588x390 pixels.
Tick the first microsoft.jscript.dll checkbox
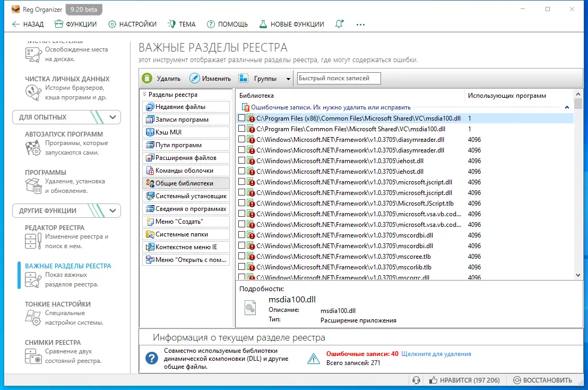[241, 182]
